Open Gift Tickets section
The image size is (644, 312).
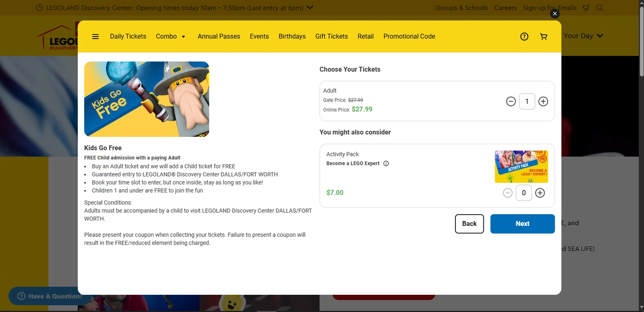click(331, 36)
